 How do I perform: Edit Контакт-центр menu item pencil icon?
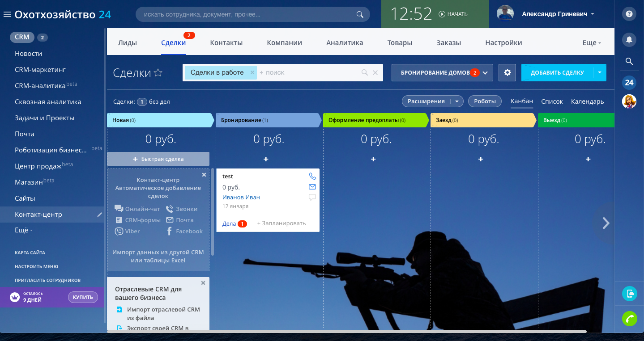99,215
